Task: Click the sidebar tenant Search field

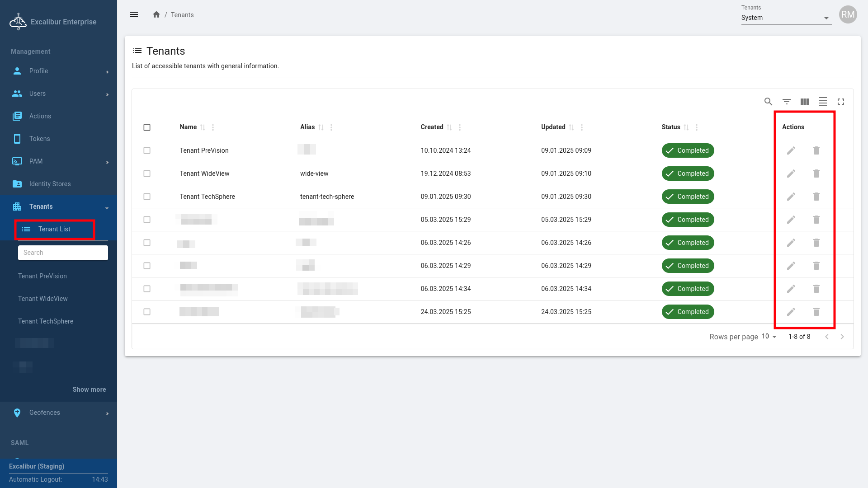Action: tap(63, 253)
